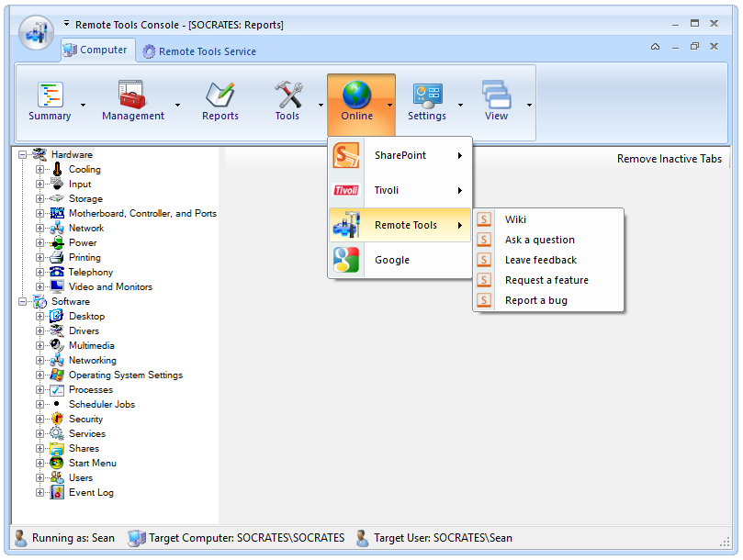Click the Printing printer icon
The width and height of the screenshot is (743, 560).
(x=57, y=257)
